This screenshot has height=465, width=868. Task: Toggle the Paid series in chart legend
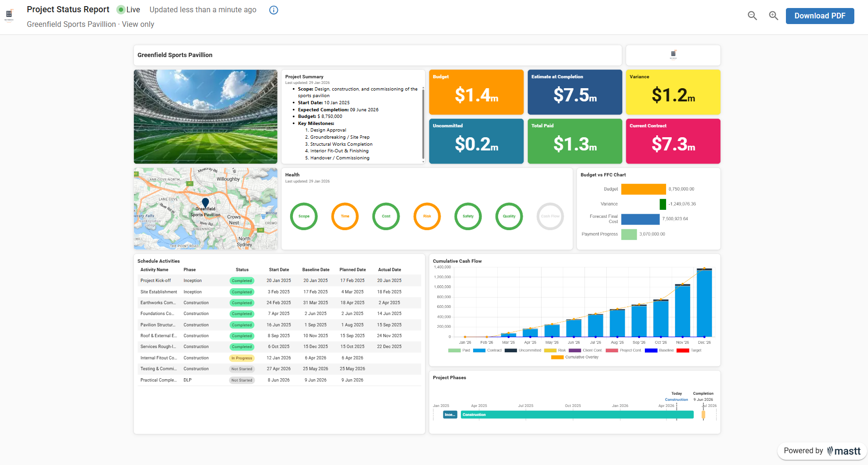pyautogui.click(x=459, y=350)
